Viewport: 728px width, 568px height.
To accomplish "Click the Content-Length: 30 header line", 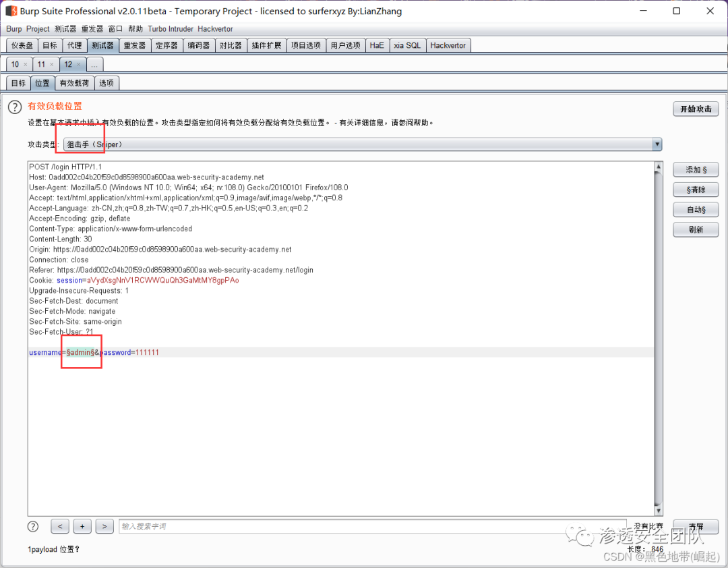I will (61, 239).
